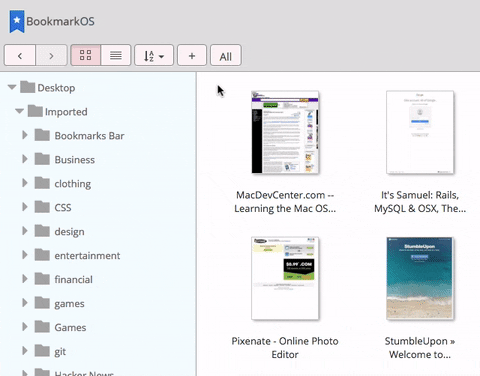Go back with the left arrow button

[x=20, y=55]
